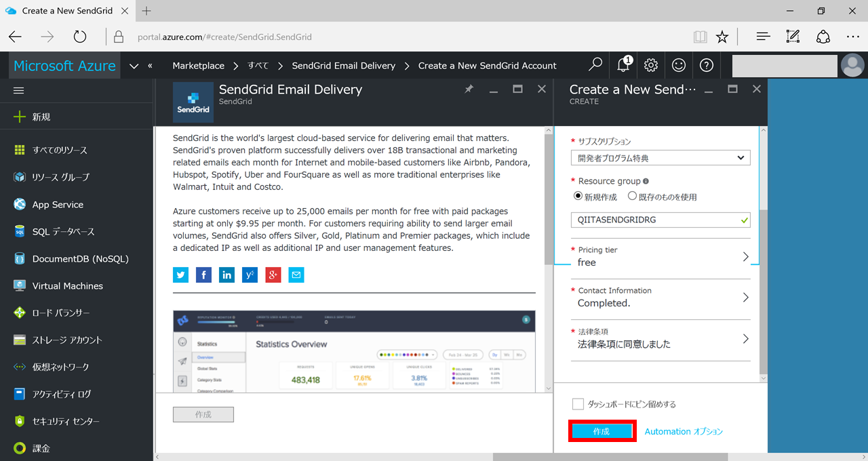
Task: Share SendGrid via email icon
Action: pyautogui.click(x=296, y=275)
